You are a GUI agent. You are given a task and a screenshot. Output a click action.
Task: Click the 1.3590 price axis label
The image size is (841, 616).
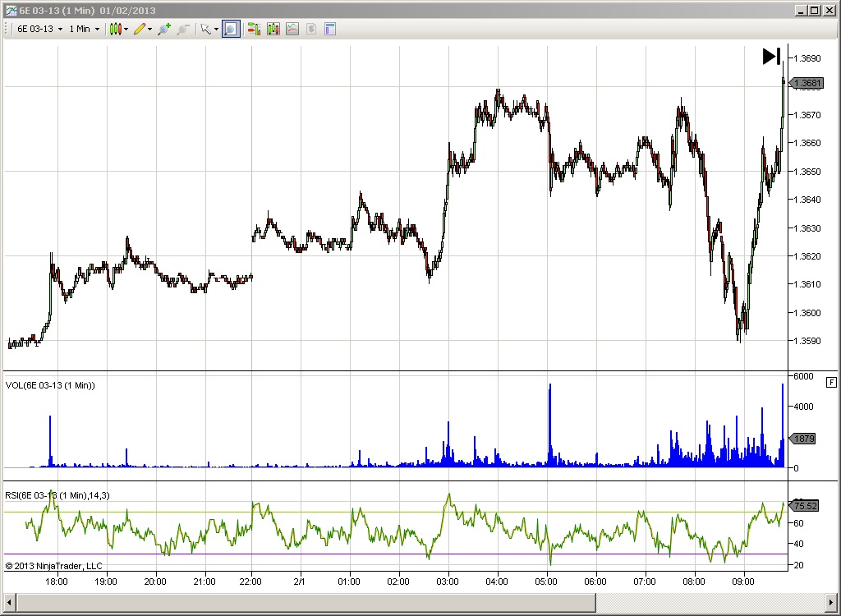pos(807,341)
